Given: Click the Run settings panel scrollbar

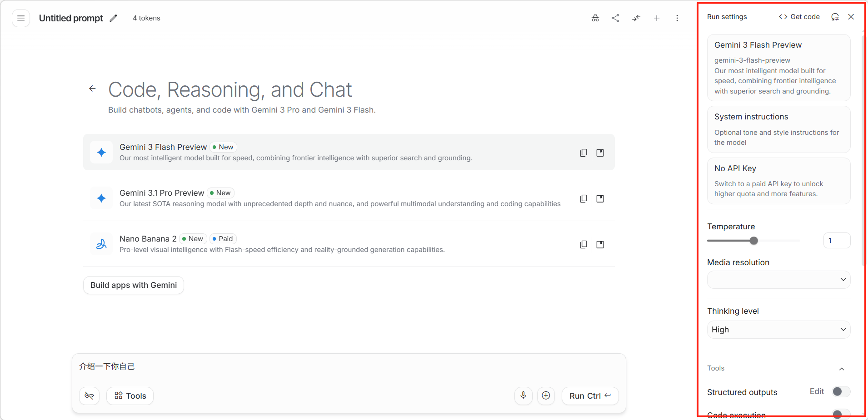Looking at the screenshot, I should (x=863, y=150).
